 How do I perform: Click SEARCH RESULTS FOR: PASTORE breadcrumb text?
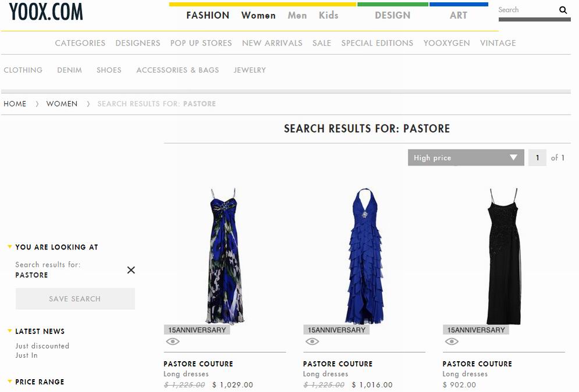point(157,104)
